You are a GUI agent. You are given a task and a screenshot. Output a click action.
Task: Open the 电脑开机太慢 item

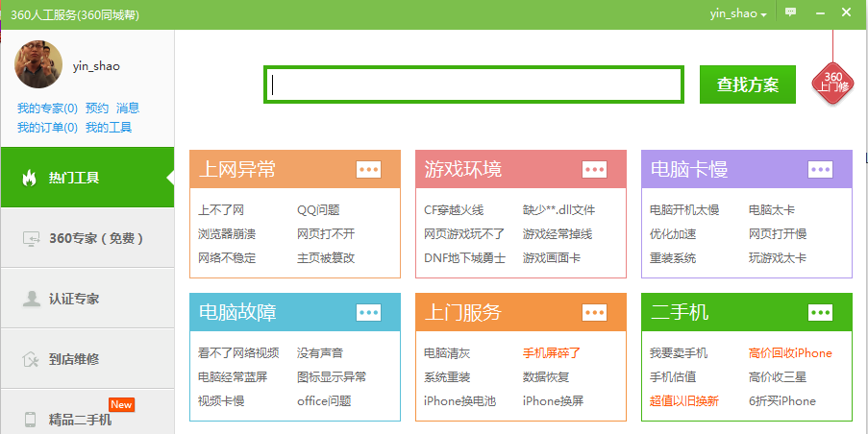point(684,210)
